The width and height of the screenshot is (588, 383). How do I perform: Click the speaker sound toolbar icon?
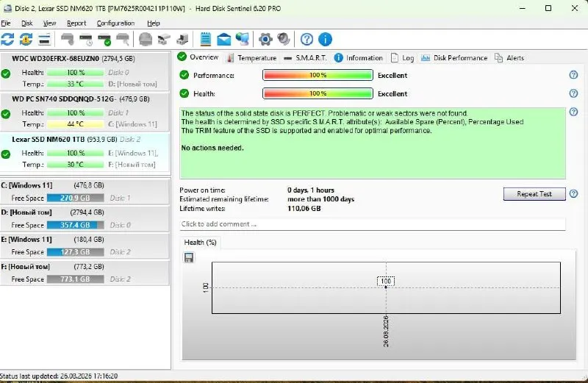tap(284, 40)
